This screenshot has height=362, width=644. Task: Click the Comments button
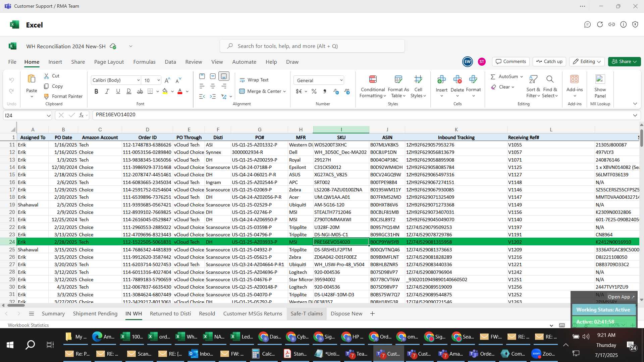[x=511, y=62]
